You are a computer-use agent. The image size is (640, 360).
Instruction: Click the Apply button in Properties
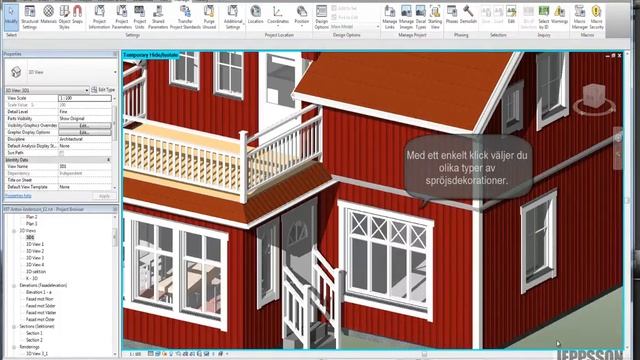point(104,196)
